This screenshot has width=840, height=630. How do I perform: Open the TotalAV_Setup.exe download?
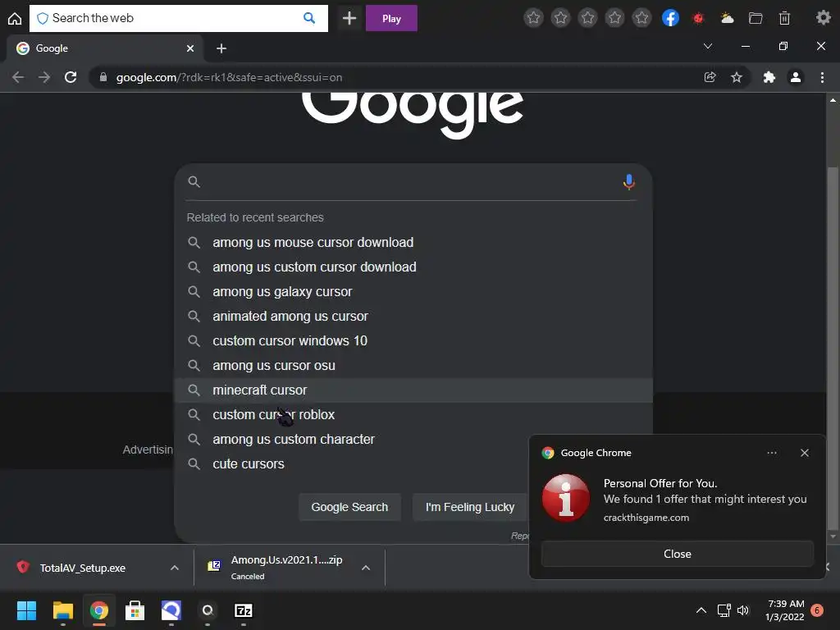[83, 568]
